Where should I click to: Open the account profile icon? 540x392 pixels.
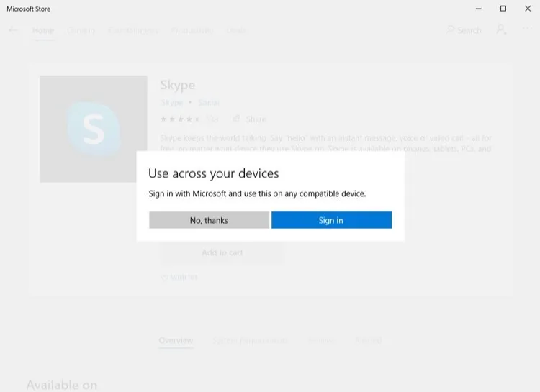[x=501, y=29]
